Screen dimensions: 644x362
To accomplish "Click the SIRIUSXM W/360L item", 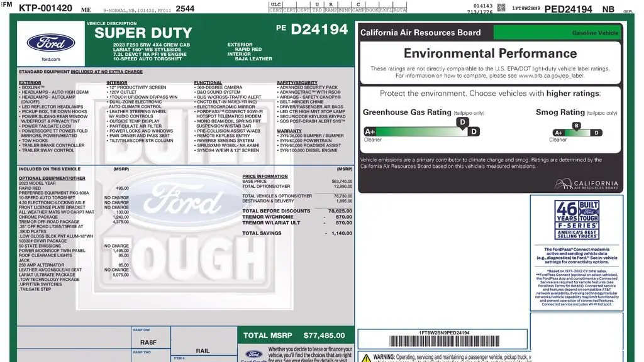I will [x=227, y=145].
